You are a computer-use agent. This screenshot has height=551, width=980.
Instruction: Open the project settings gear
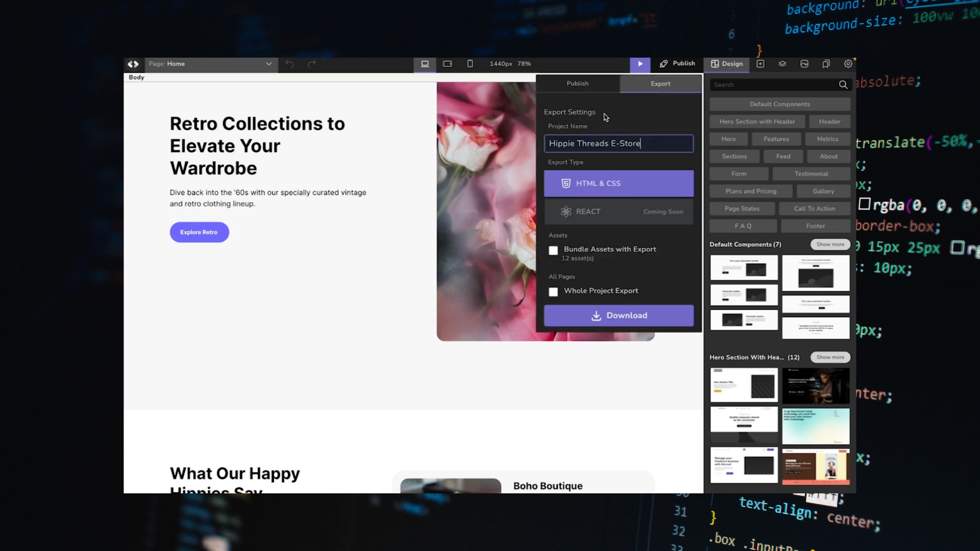coord(848,64)
